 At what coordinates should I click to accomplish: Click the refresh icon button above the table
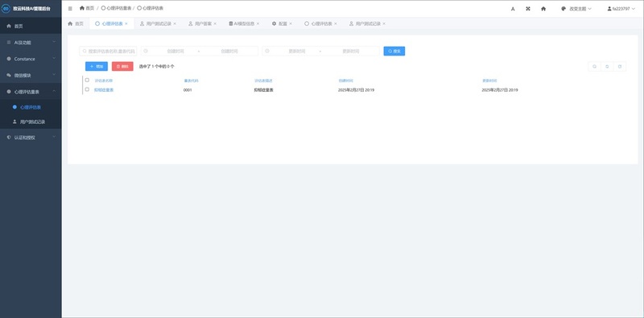pyautogui.click(x=607, y=66)
